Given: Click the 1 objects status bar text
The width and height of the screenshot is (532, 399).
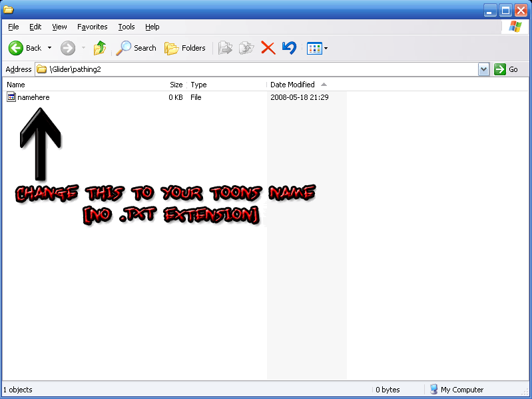Looking at the screenshot, I should point(17,390).
